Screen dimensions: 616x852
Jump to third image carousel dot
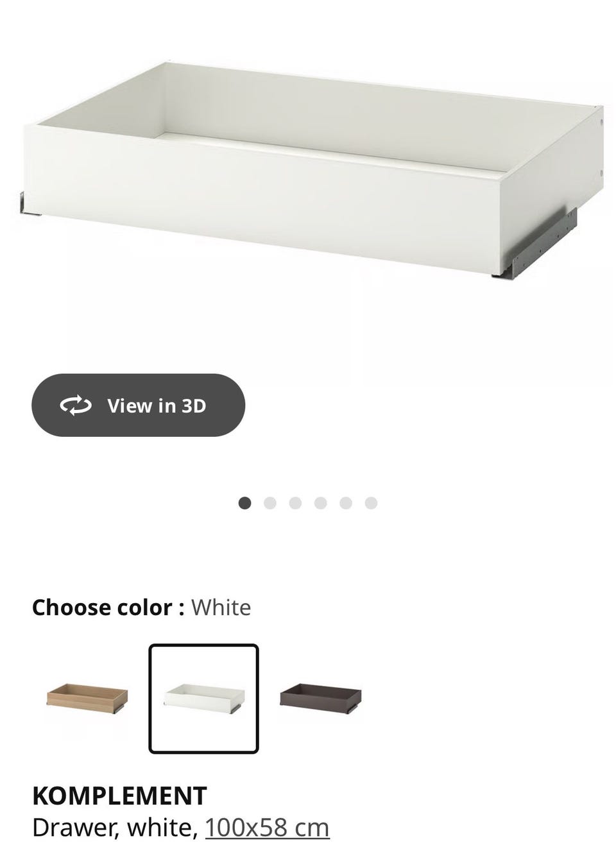click(x=295, y=503)
